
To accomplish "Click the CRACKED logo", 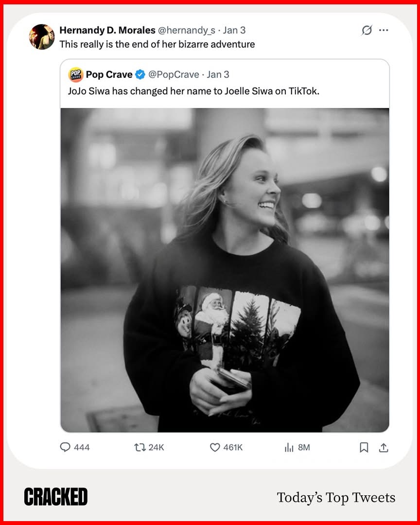I will point(56,497).
